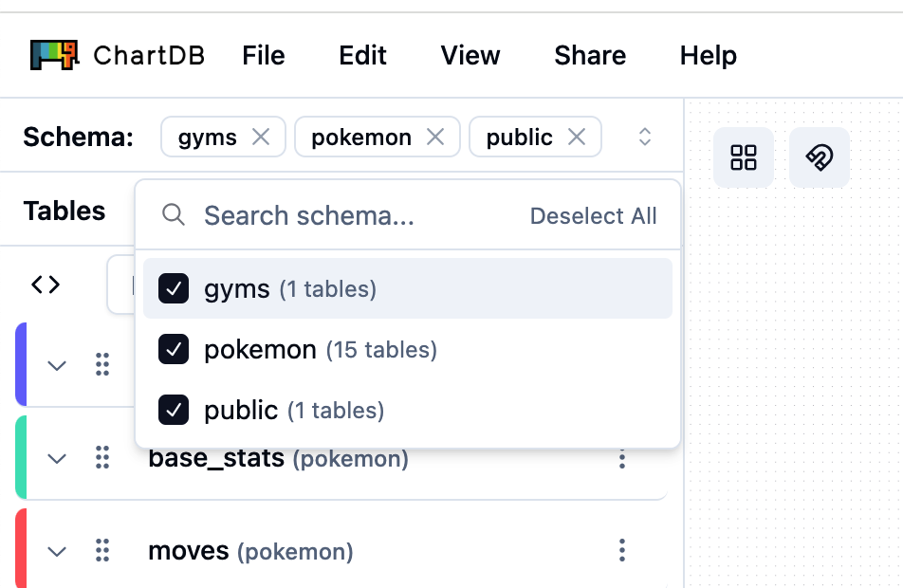Image resolution: width=903 pixels, height=588 pixels.
Task: Uncheck the pokemon schema checkbox
Action: 174,350
